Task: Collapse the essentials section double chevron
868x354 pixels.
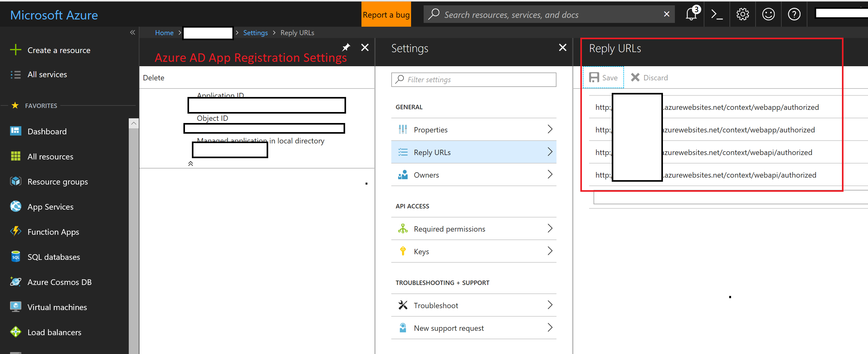Action: click(x=190, y=164)
